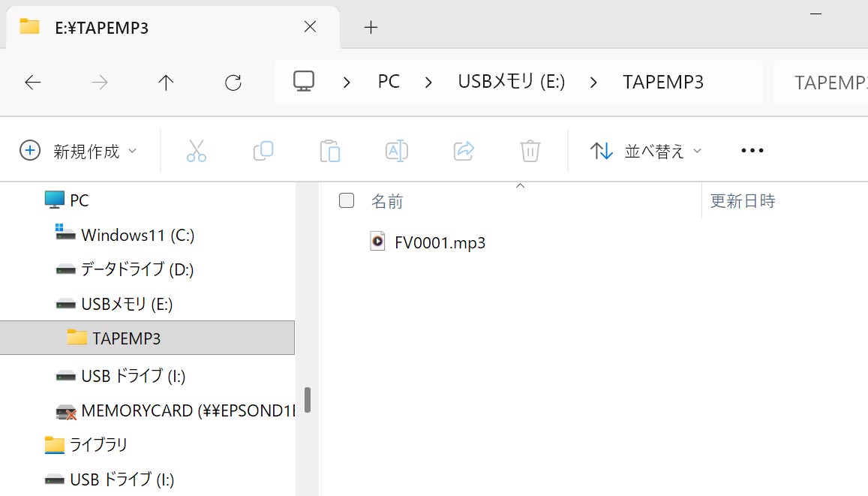Toggle the select-all checkbox beside 名前
Viewport: 868px width, 496px height.
pyautogui.click(x=347, y=200)
